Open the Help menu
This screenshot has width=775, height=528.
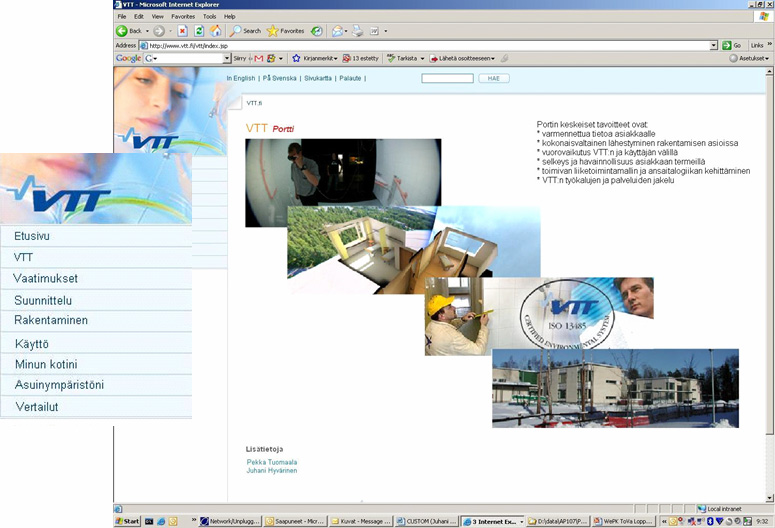pyautogui.click(x=229, y=16)
